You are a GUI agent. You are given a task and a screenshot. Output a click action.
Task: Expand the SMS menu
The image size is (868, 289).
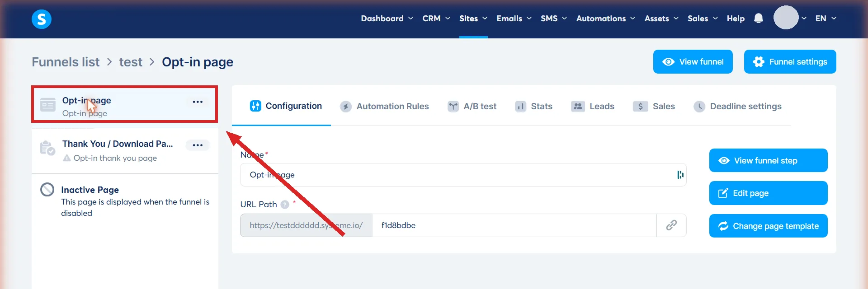pos(554,19)
